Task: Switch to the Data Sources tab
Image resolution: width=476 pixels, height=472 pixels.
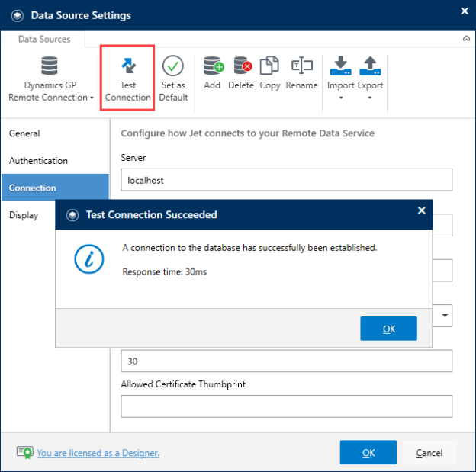Action: [44, 39]
